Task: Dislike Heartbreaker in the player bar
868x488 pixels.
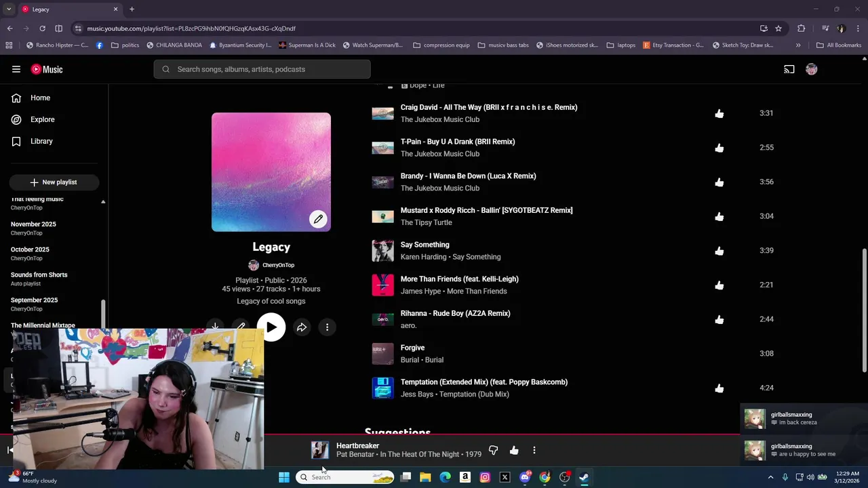Action: 494,450
